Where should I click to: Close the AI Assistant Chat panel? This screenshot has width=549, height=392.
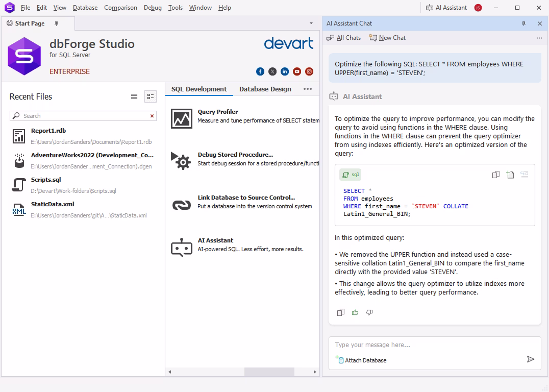539,23
